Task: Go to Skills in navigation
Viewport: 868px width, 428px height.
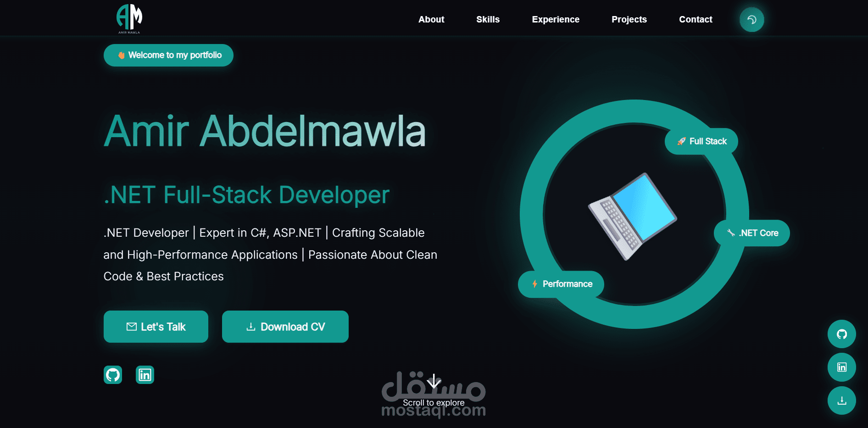Action: tap(488, 19)
